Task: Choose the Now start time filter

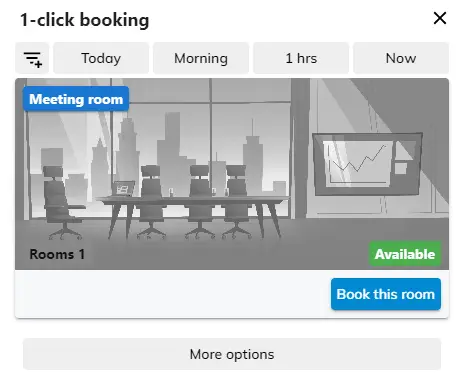Action: (401, 58)
